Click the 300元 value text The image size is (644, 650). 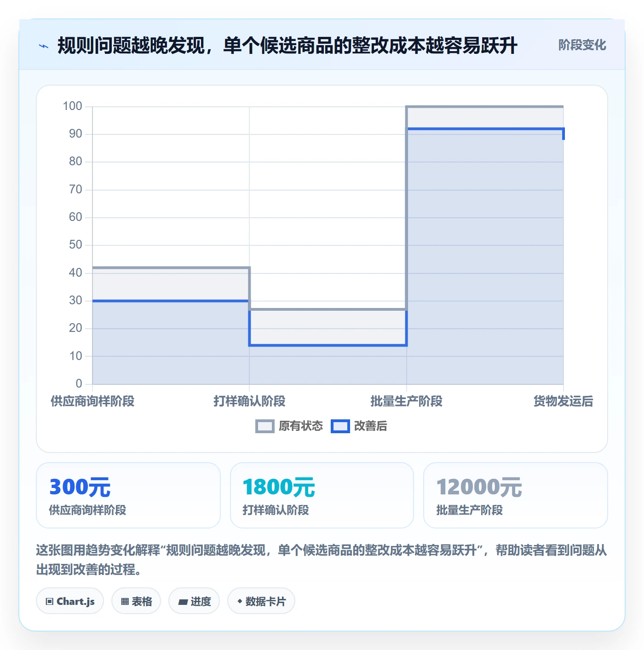[80, 487]
